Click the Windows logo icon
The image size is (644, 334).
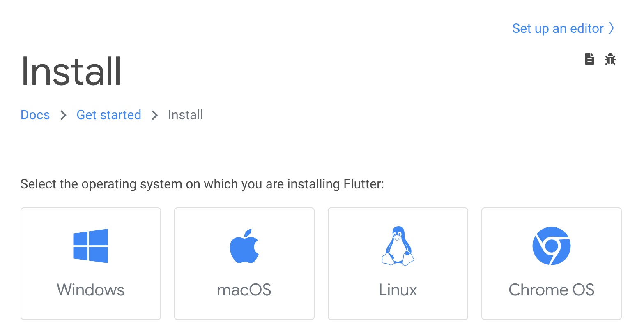(x=90, y=246)
